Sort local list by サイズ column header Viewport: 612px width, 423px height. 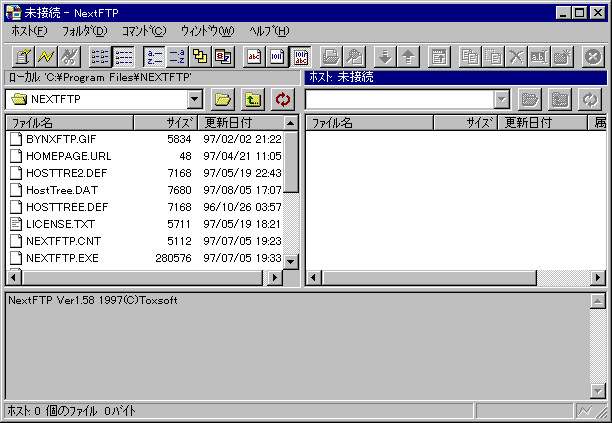(x=166, y=123)
